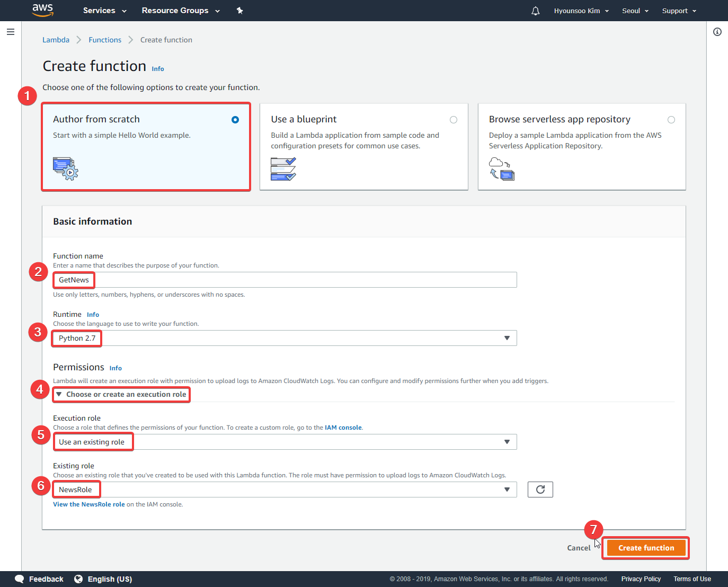728x587 pixels.
Task: Open the Seoul region selector
Action: pos(635,11)
